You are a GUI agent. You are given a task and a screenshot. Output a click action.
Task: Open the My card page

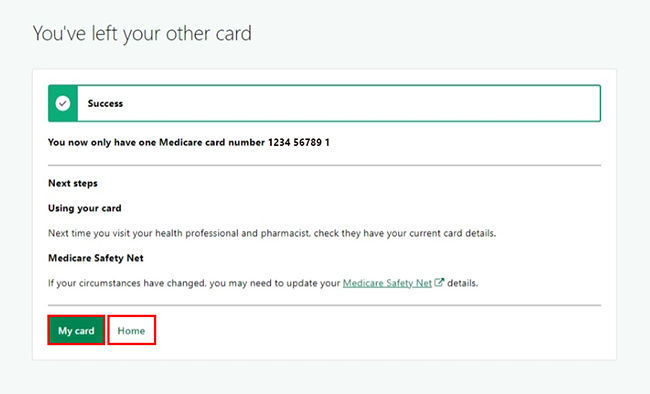click(76, 330)
